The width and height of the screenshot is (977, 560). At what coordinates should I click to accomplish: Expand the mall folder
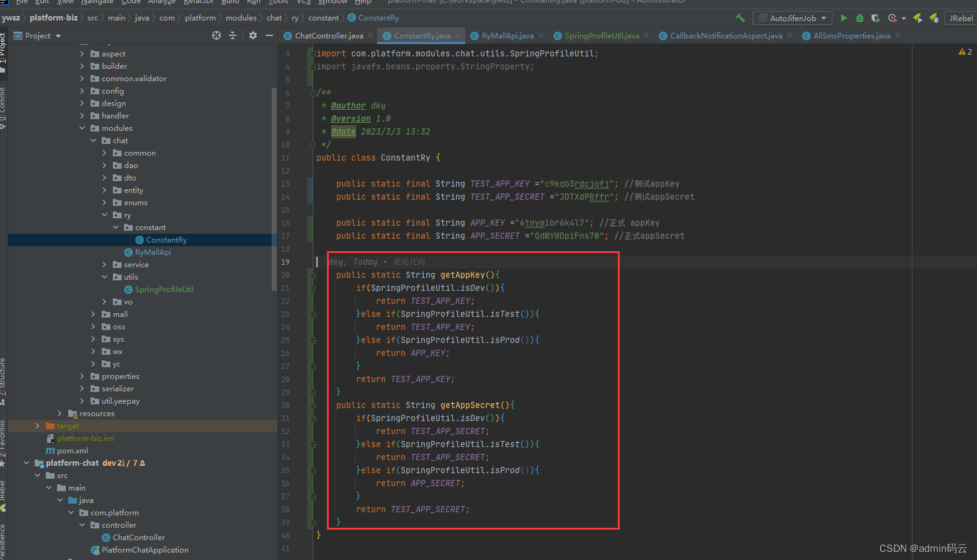(x=94, y=314)
